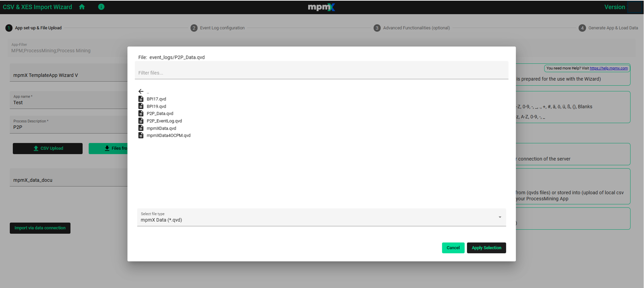Click the mpmXData.qvd file icon

click(x=141, y=128)
